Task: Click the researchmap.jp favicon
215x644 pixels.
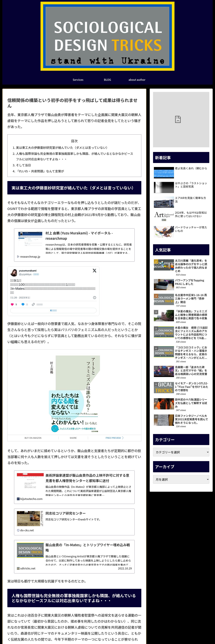Action: [x=18, y=256]
